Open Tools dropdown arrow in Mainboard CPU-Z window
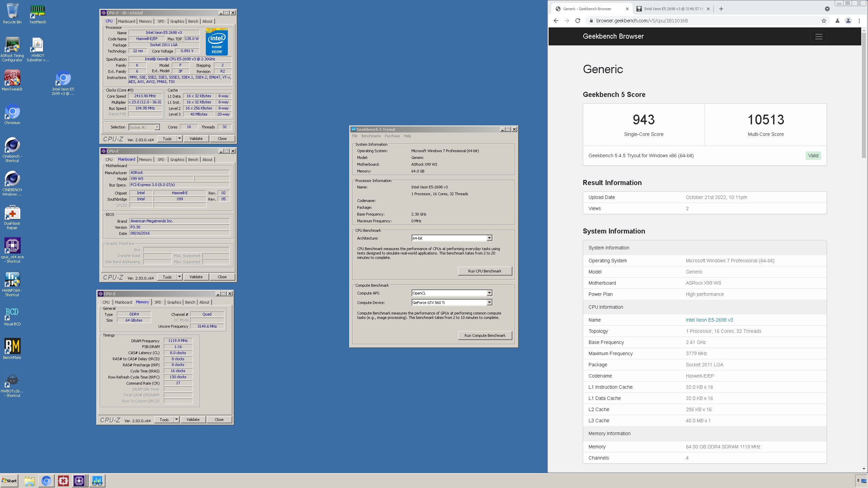868x488 pixels. tap(179, 277)
